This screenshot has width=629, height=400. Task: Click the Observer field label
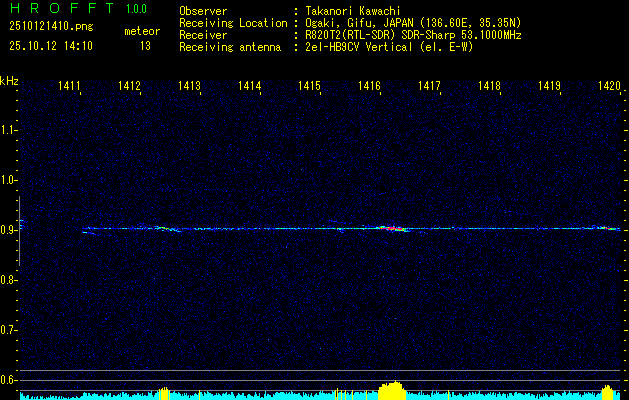(203, 11)
